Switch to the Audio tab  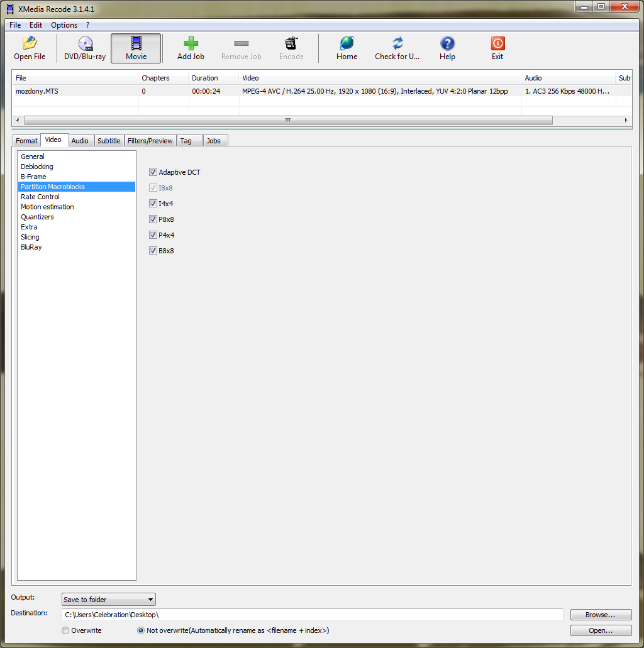[80, 141]
